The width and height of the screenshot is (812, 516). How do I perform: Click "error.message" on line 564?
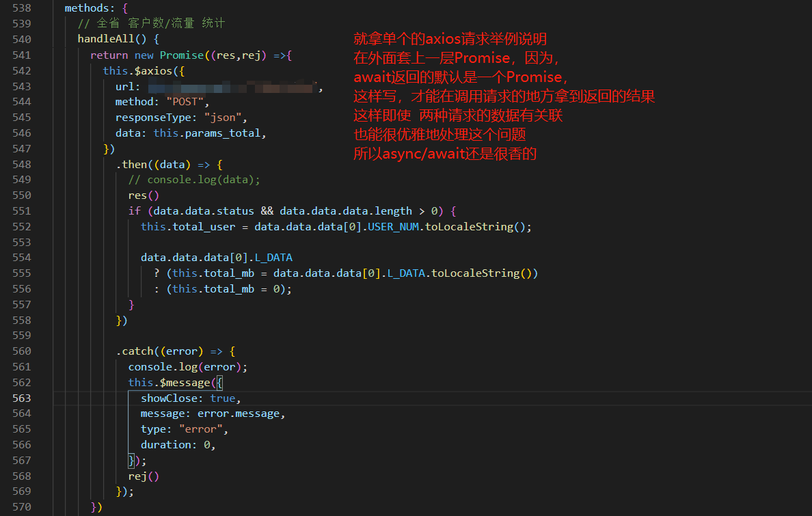point(239,413)
